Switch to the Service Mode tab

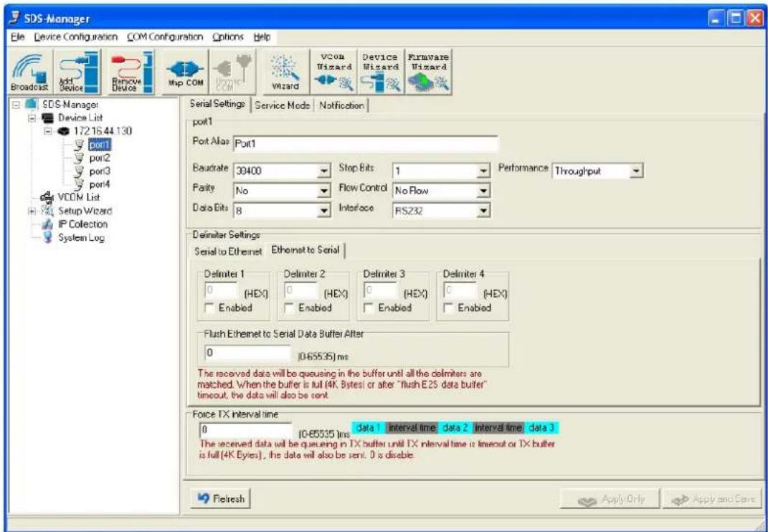283,105
